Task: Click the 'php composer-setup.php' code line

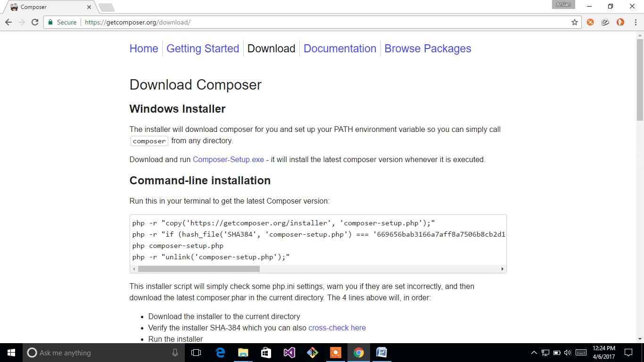Action: tap(178, 246)
